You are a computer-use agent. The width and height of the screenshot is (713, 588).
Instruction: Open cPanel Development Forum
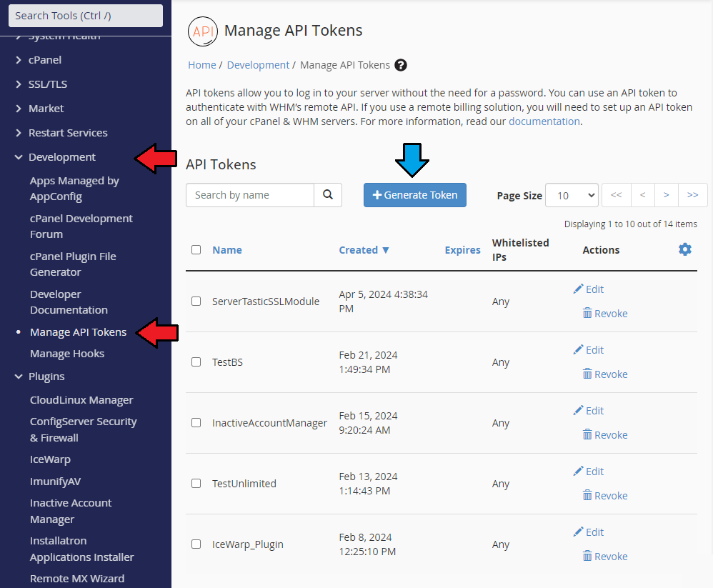pyautogui.click(x=81, y=226)
